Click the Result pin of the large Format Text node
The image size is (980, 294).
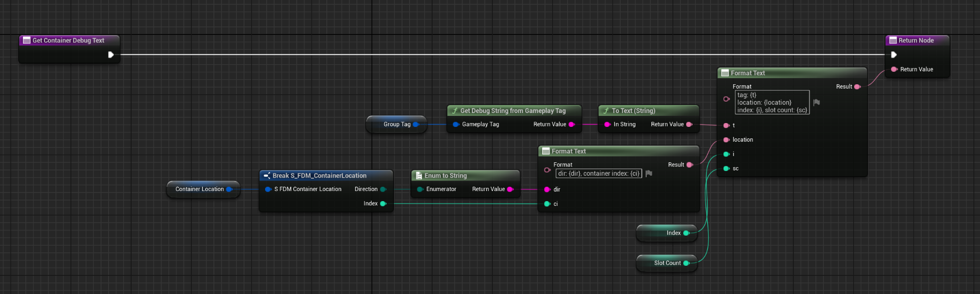click(857, 87)
